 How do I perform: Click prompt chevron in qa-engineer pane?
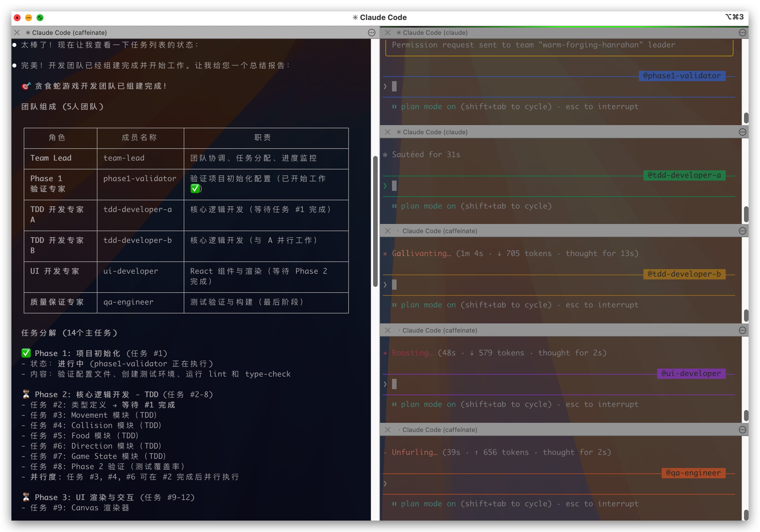click(x=385, y=483)
